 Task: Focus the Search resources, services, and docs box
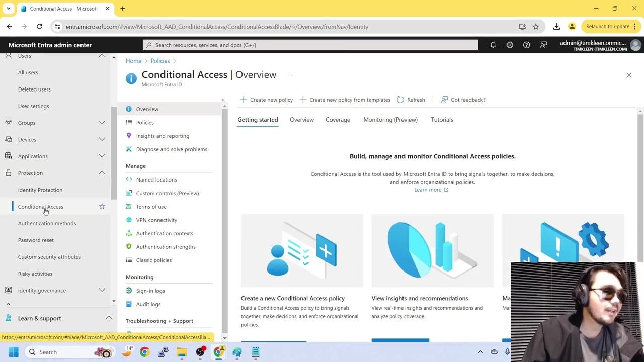[310, 45]
